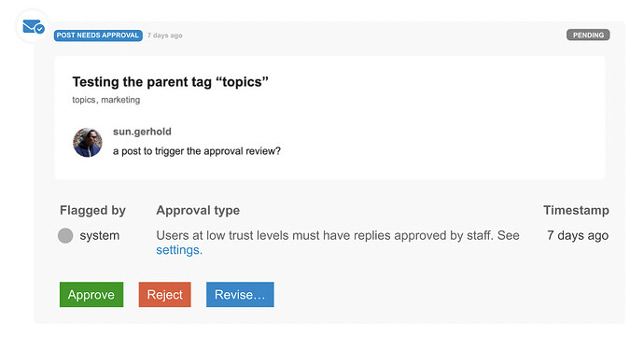Click the header 7 days ago timestamp
The height and width of the screenshot is (349, 644).
click(x=164, y=35)
